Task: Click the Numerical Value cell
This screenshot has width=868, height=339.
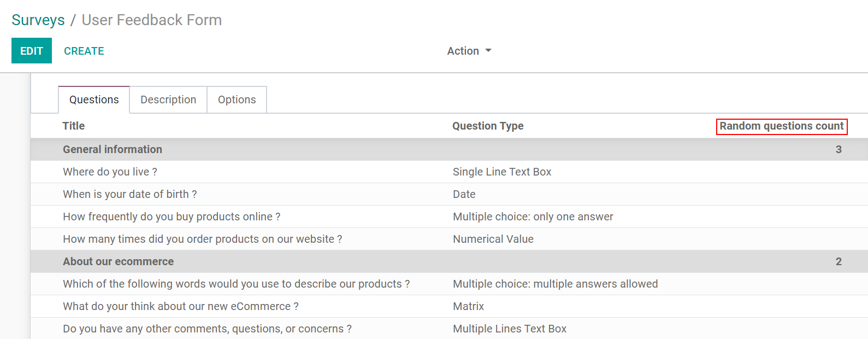Action: click(493, 239)
